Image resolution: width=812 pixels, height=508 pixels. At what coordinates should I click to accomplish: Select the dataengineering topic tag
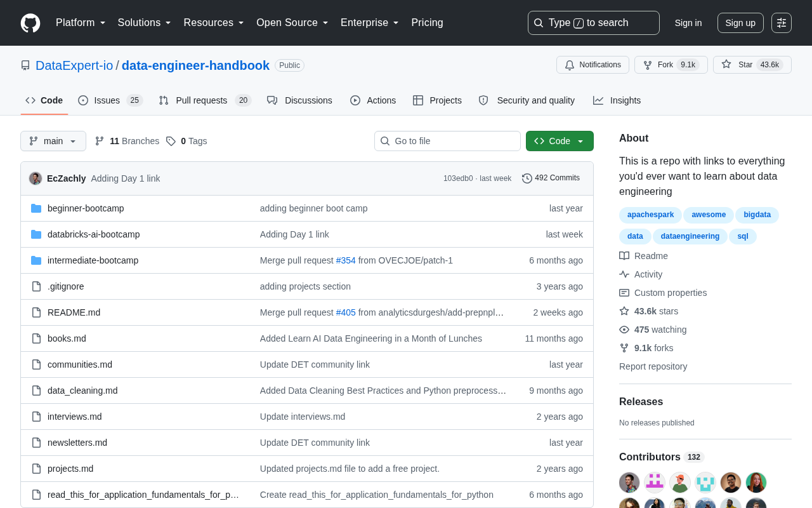coord(690,237)
